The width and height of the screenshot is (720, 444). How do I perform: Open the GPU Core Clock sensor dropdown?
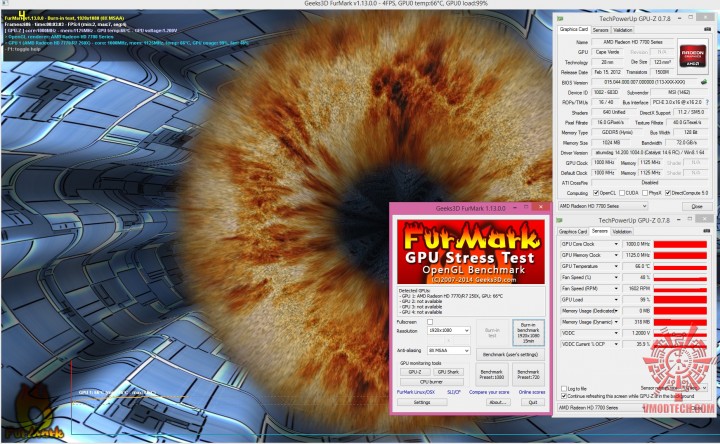(x=616, y=244)
